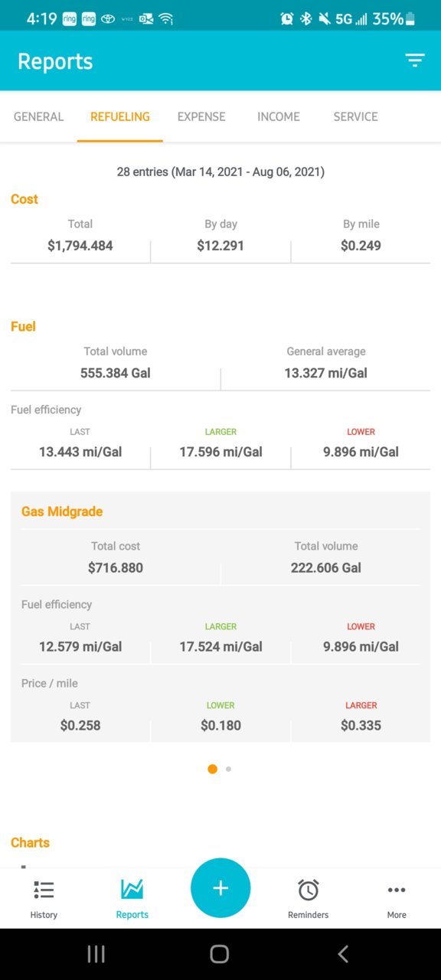The width and height of the screenshot is (441, 980).
Task: Tap the Gas Midgrade card title
Action: click(62, 511)
